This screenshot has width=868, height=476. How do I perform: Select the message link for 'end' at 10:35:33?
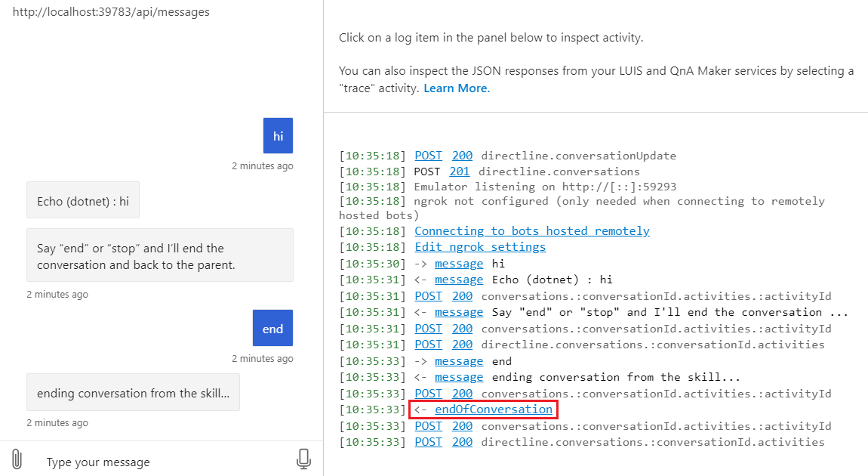(x=459, y=360)
